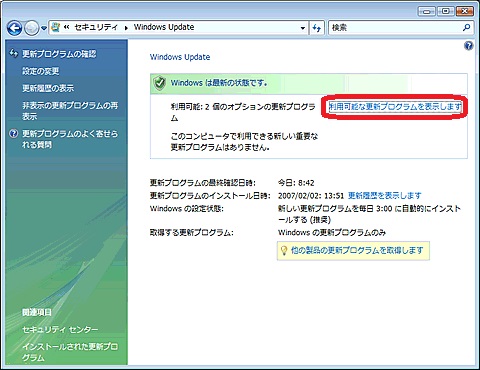The image size is (480, 370).
Task: Expand the arrow between セキュリティ and Windows Update
Action: (x=126, y=28)
